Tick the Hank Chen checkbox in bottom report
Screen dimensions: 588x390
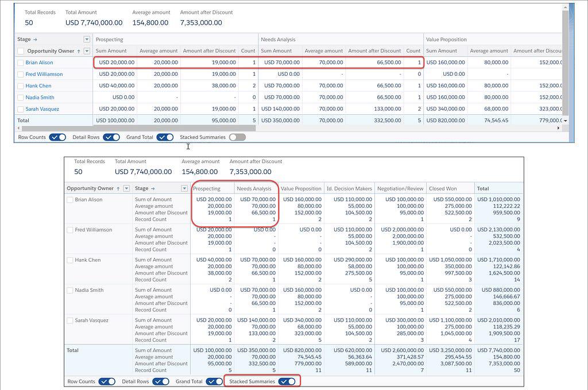[x=70, y=260]
